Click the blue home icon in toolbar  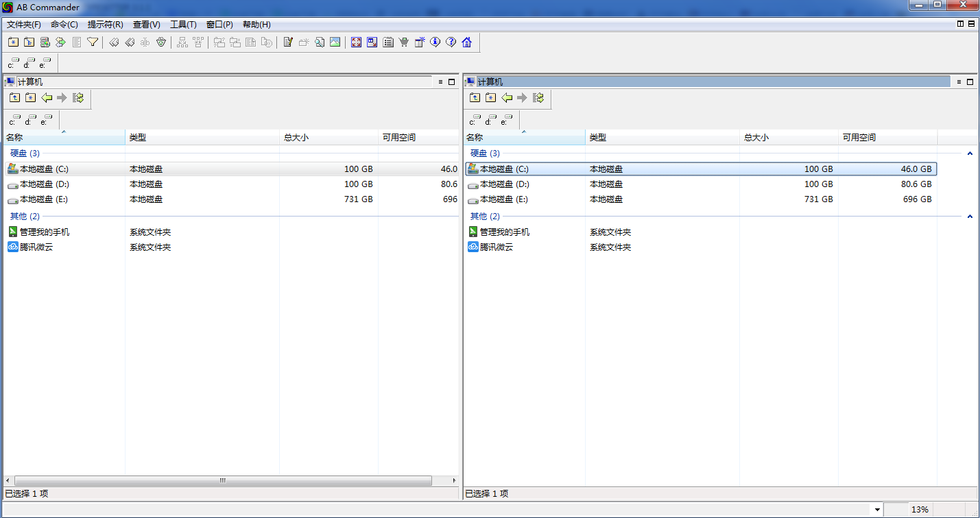pos(467,42)
